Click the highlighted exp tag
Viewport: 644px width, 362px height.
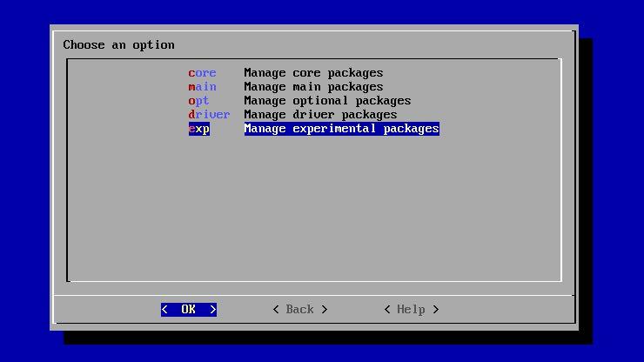click(198, 129)
